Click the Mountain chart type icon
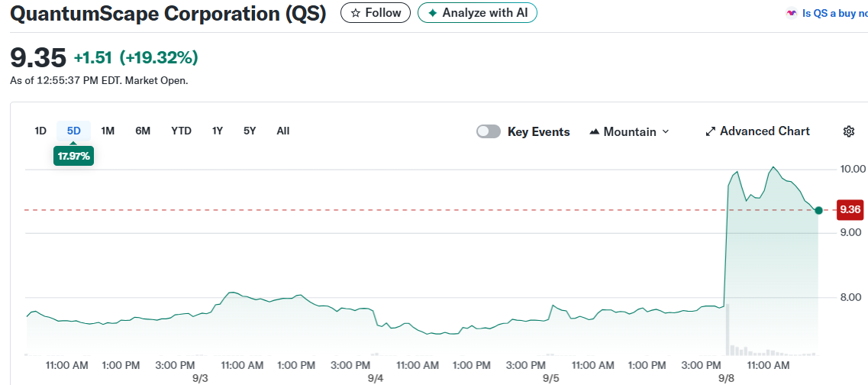Screen dimensions: 868x385 tap(595, 132)
